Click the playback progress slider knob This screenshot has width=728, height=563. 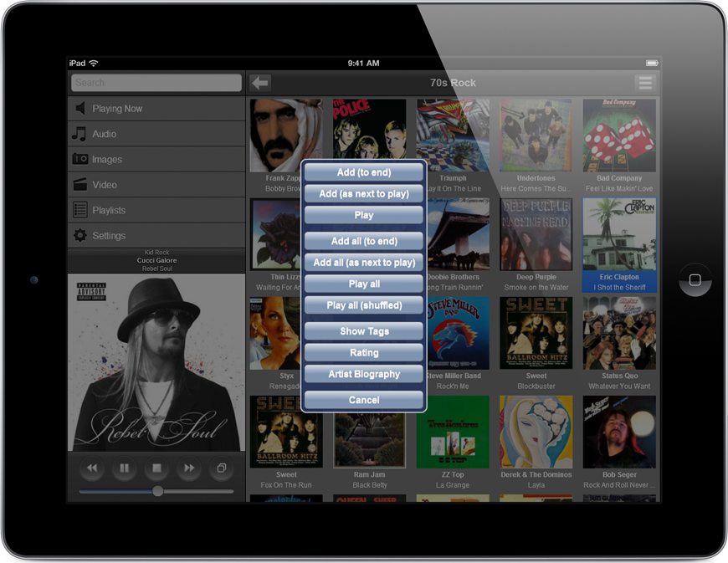coord(158,491)
